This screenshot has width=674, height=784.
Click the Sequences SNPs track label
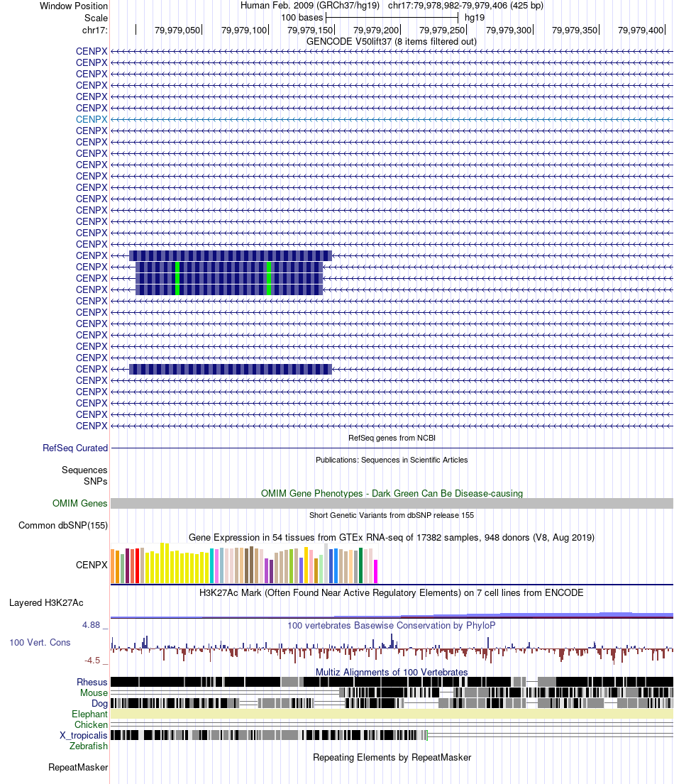coord(84,475)
